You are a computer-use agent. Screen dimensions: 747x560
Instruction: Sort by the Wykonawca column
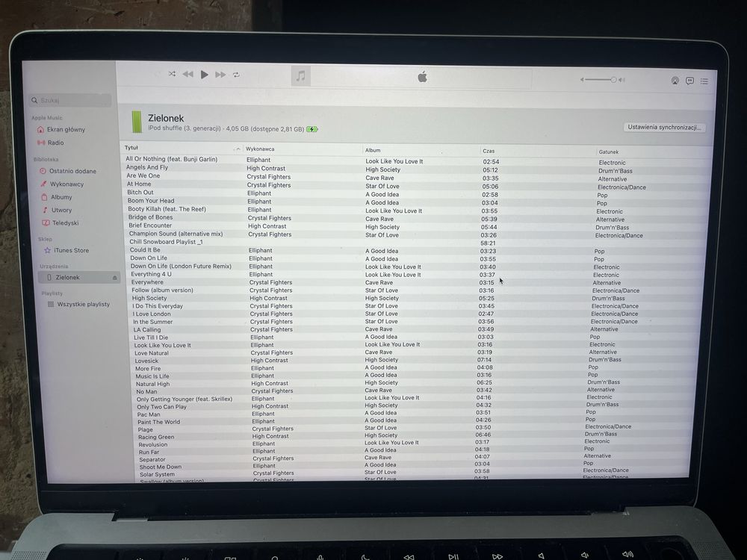click(260, 149)
